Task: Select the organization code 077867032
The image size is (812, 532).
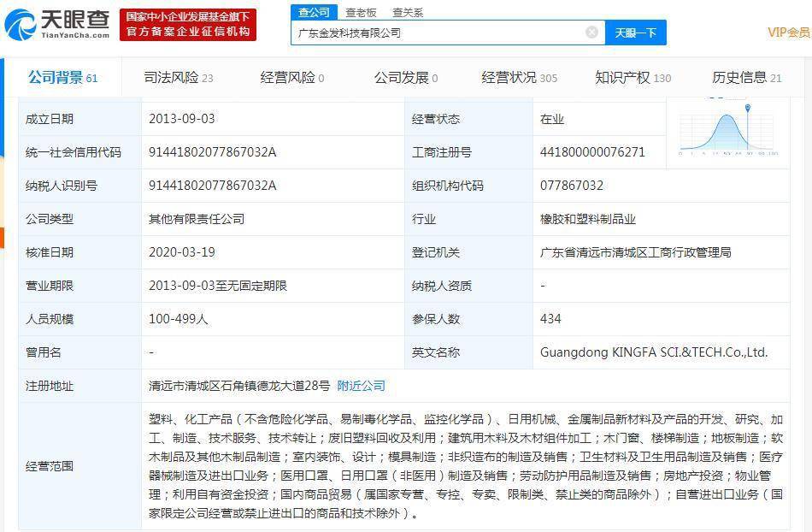Action: tap(572, 186)
